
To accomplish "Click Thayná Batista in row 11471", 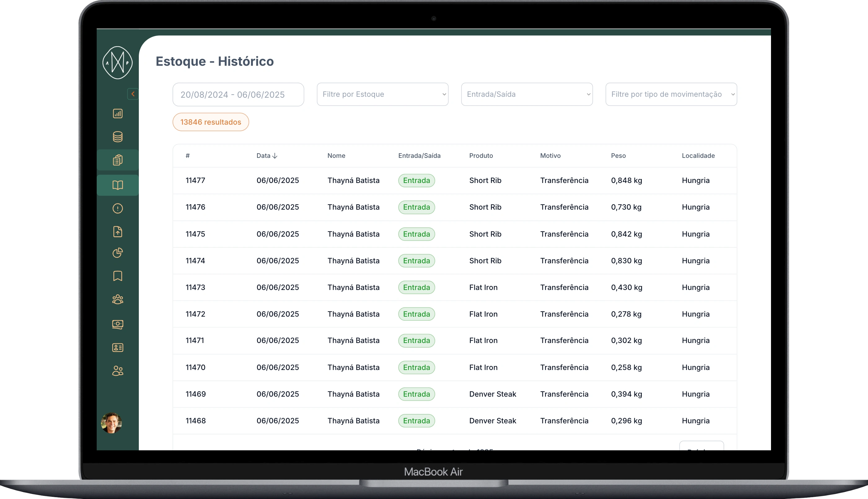I will pos(353,341).
